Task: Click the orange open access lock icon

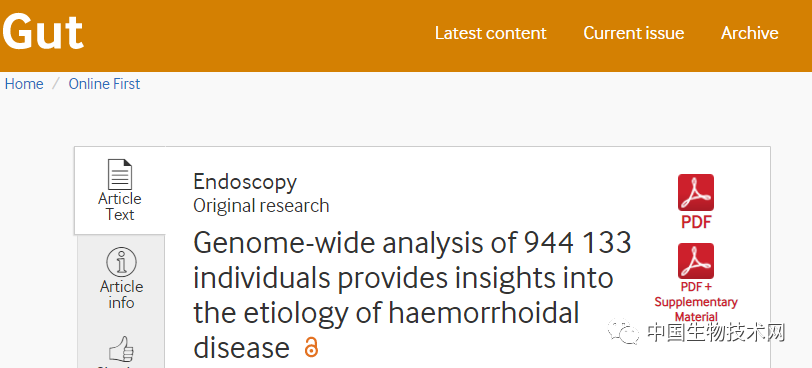Action: [311, 347]
